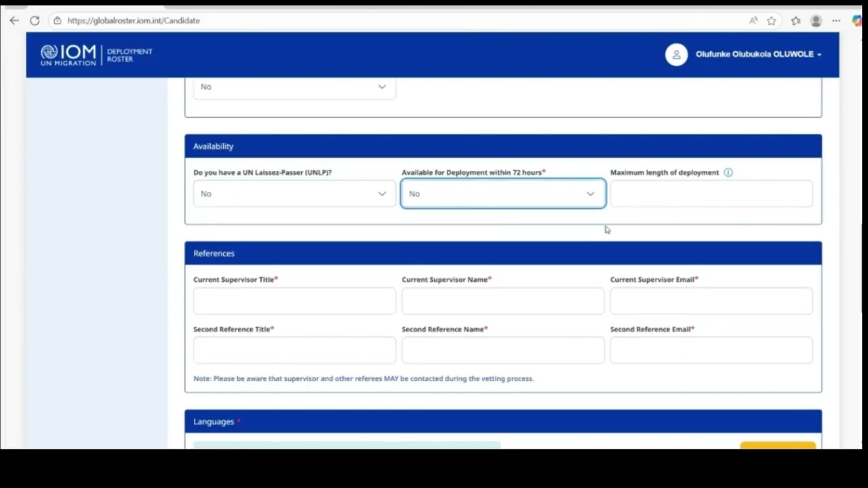The width and height of the screenshot is (868, 488).
Task: Click the References section header
Action: tap(503, 253)
